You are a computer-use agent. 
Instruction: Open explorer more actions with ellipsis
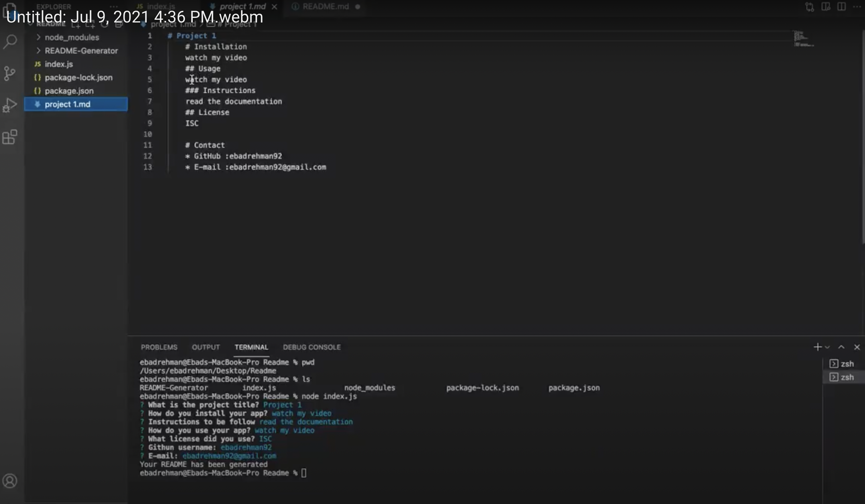[113, 6]
